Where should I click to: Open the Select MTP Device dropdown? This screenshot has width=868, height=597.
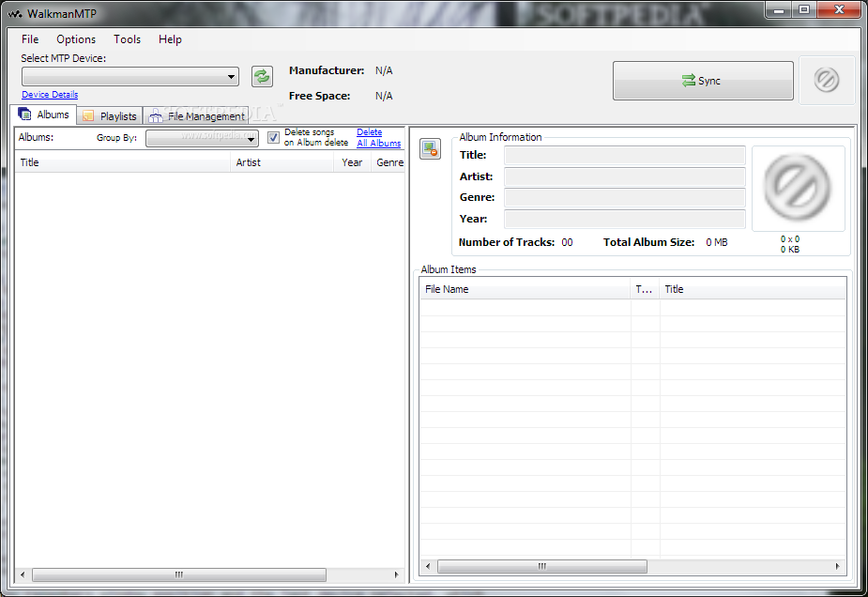tap(130, 76)
